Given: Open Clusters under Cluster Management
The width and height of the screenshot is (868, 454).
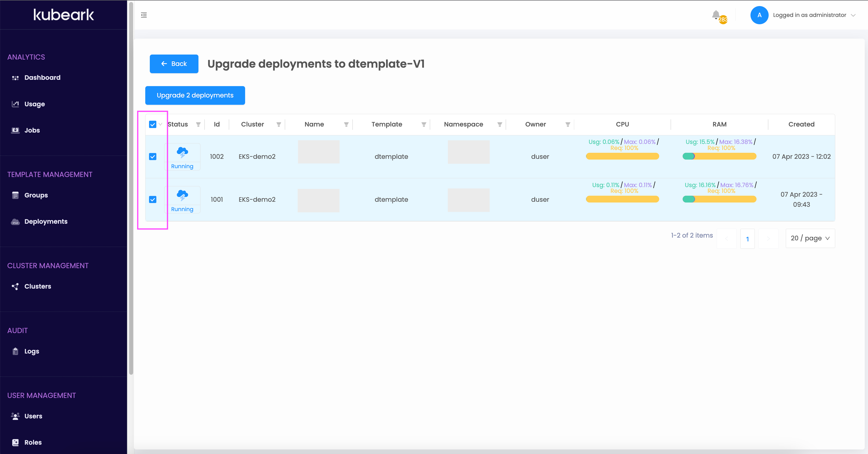Looking at the screenshot, I should (x=37, y=286).
